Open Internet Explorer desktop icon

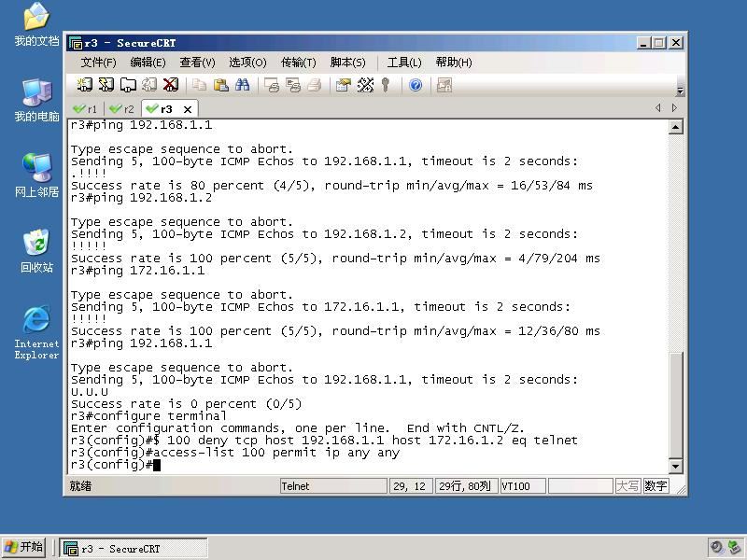(x=36, y=332)
